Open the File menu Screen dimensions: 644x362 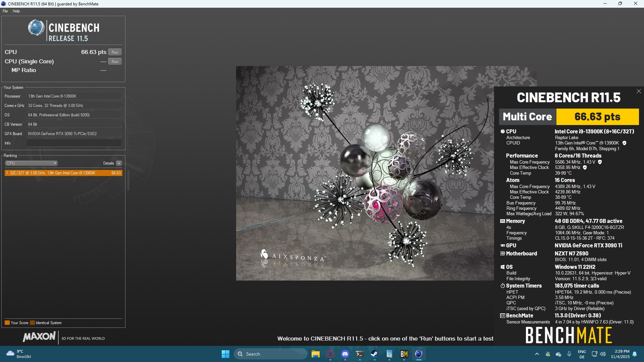coord(5,11)
